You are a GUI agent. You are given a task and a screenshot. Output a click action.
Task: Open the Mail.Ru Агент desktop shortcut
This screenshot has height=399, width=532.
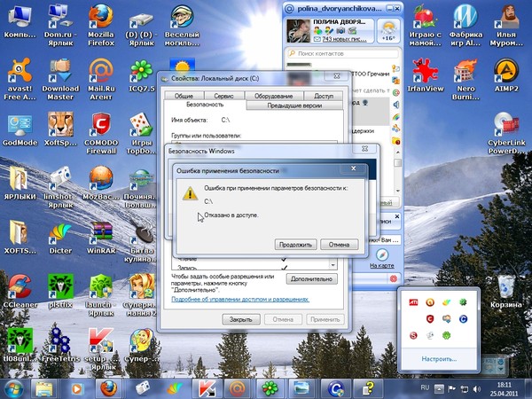[101, 80]
